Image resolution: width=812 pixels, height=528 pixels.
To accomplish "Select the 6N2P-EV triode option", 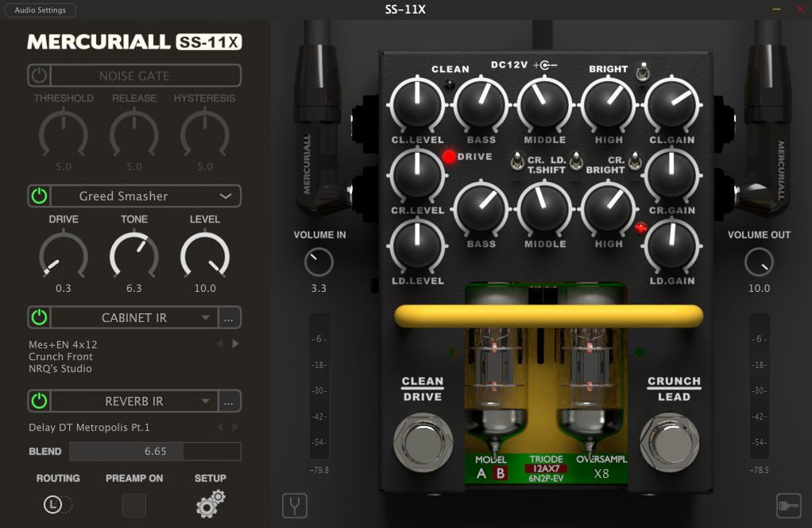I will 546,478.
